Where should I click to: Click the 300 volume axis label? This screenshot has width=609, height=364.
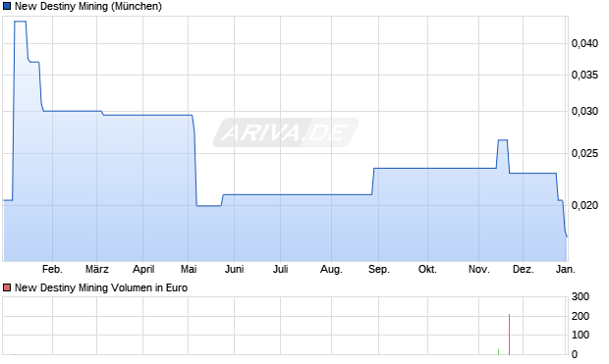581,297
